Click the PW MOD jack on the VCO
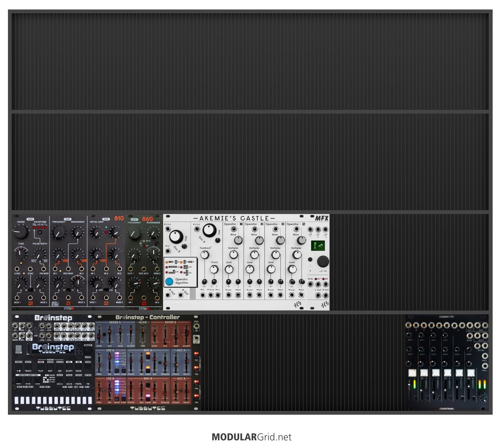The width and height of the screenshot is (504, 445). [44, 269]
